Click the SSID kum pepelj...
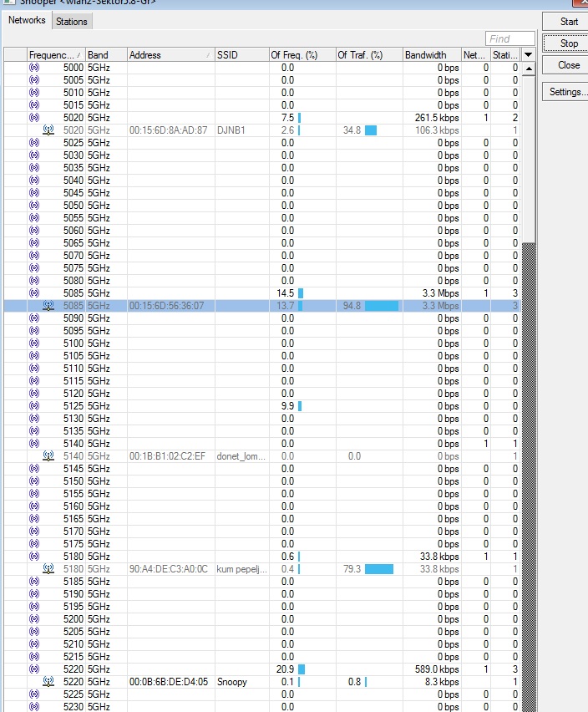This screenshot has width=588, height=712. [x=242, y=569]
